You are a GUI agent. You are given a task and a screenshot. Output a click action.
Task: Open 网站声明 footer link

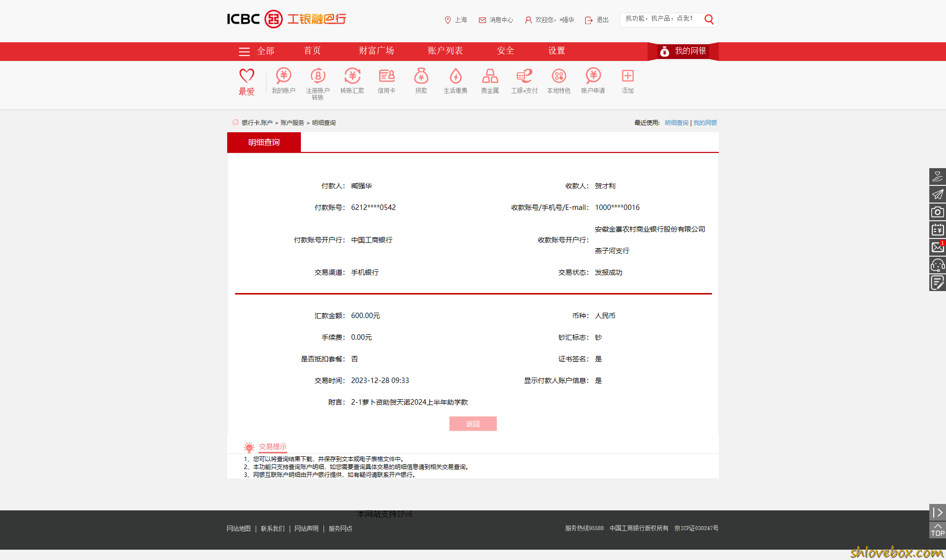307,529
